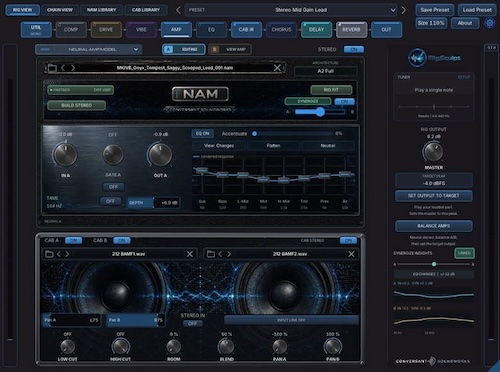Go to next IR after 212 BAMF1.wav
This screenshot has height=372, width=500.
[67, 254]
